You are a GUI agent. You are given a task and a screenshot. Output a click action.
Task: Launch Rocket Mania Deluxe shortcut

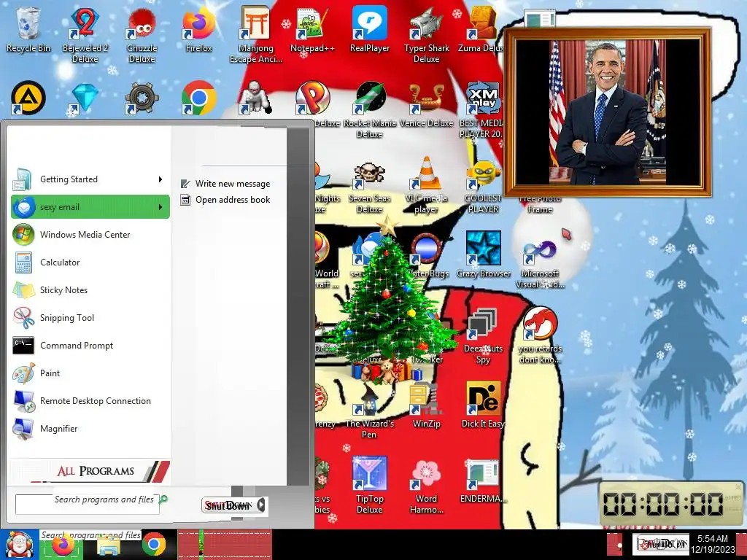[369, 111]
